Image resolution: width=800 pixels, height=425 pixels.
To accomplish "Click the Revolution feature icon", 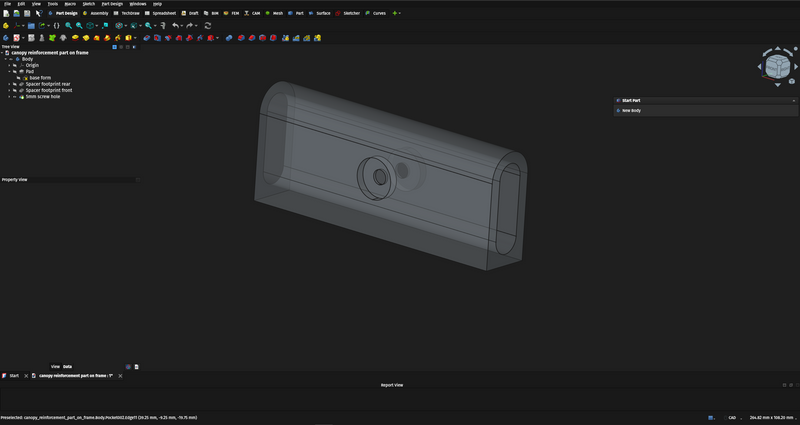I will [86, 38].
